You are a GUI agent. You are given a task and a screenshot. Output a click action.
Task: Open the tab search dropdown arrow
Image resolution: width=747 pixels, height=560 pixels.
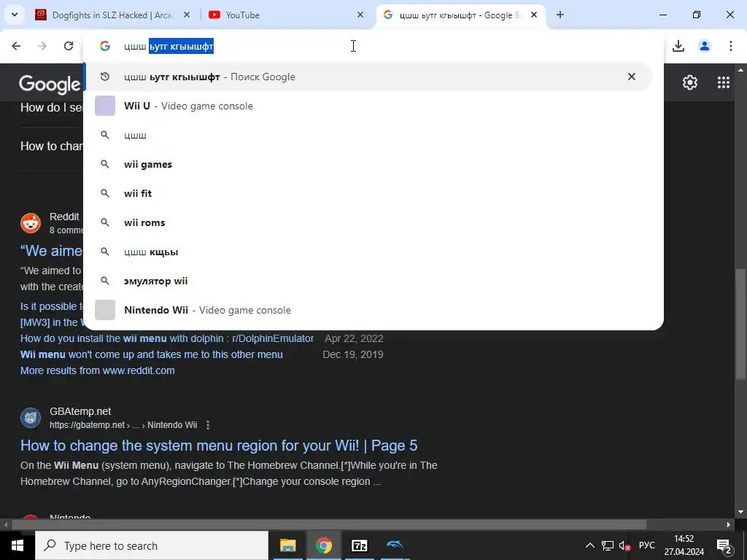(15, 15)
